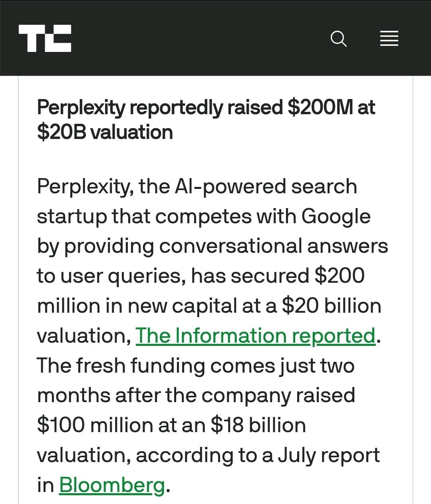This screenshot has height=504, width=431.
Task: Open search with the magnifying glass icon
Action: 338,39
